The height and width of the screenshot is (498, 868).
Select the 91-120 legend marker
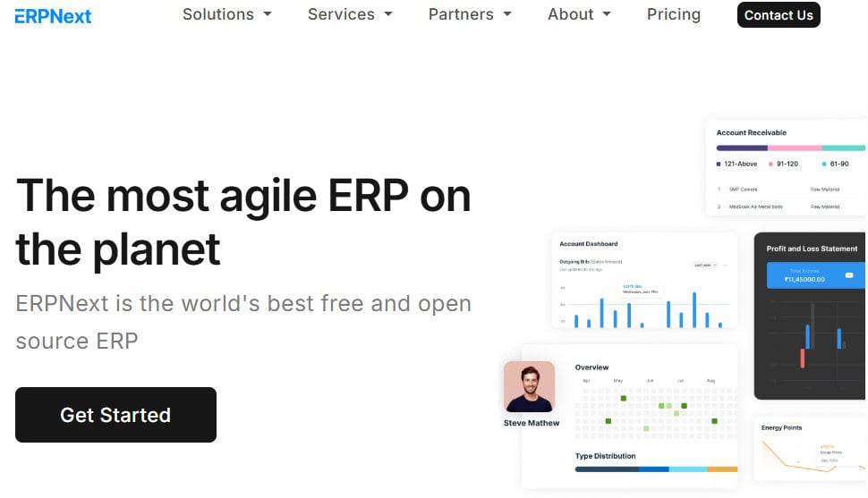770,165
